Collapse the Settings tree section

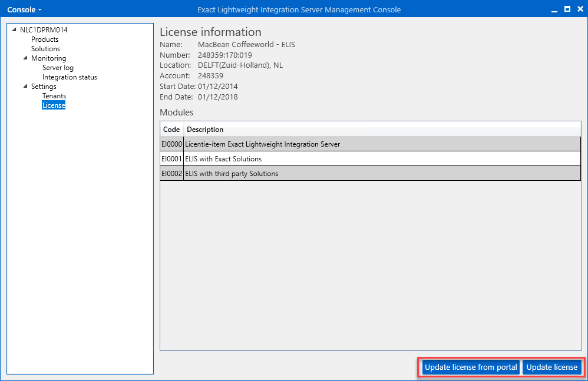(25, 87)
